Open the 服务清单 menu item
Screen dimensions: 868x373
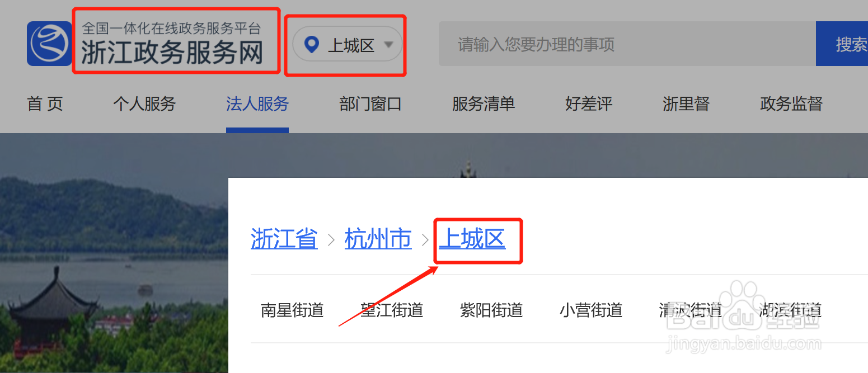(x=484, y=103)
